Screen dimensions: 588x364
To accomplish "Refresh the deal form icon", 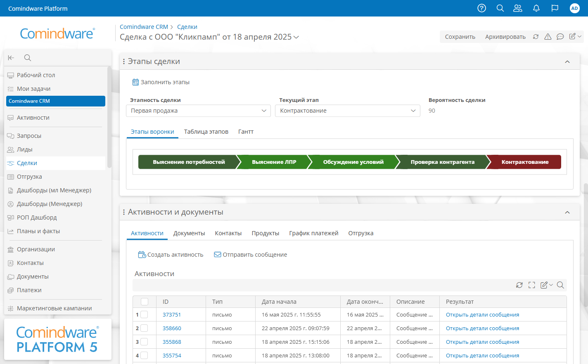I will click(x=536, y=37).
